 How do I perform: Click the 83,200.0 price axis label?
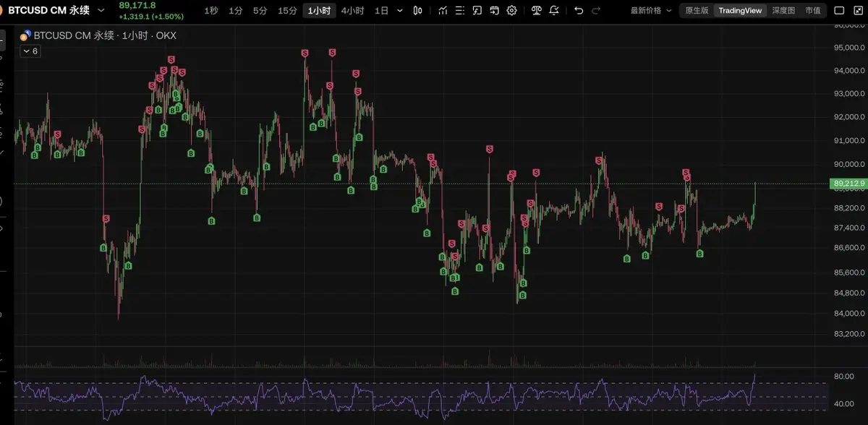pos(849,334)
